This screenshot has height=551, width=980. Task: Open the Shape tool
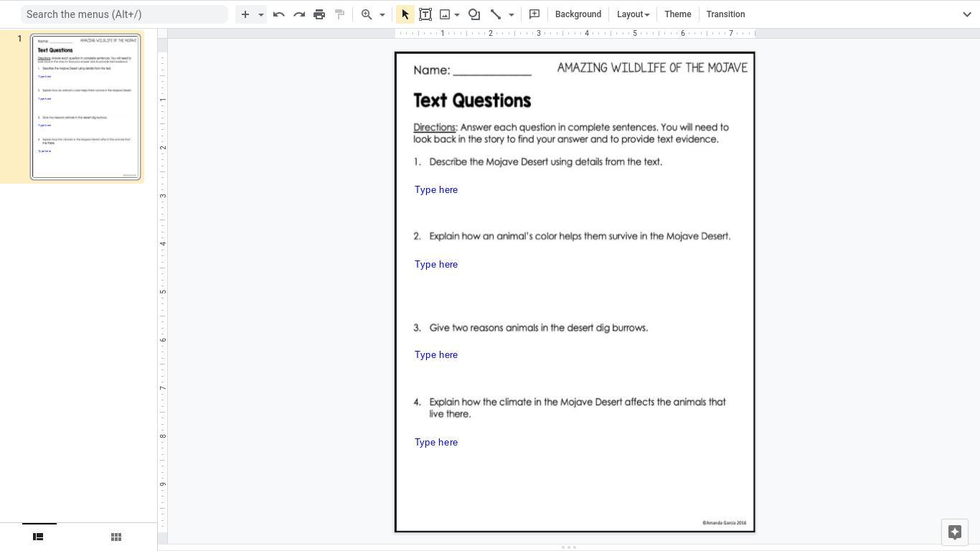[x=474, y=14]
